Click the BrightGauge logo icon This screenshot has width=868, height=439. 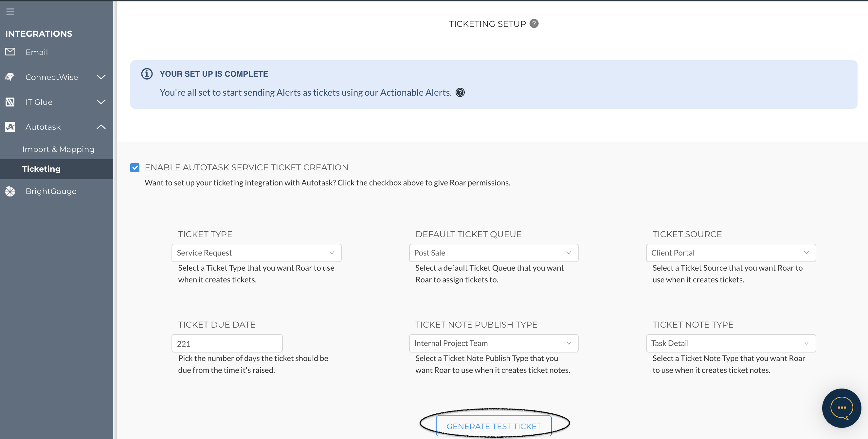[x=10, y=191]
